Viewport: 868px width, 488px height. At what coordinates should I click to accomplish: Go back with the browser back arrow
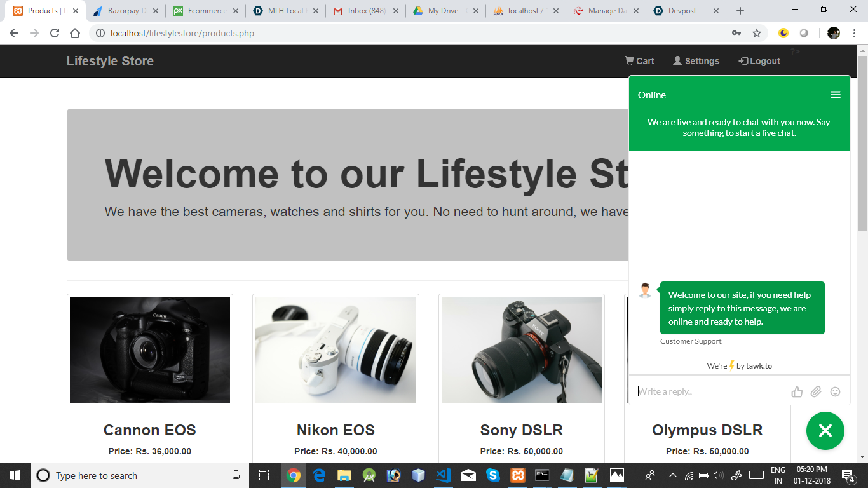pos(14,33)
